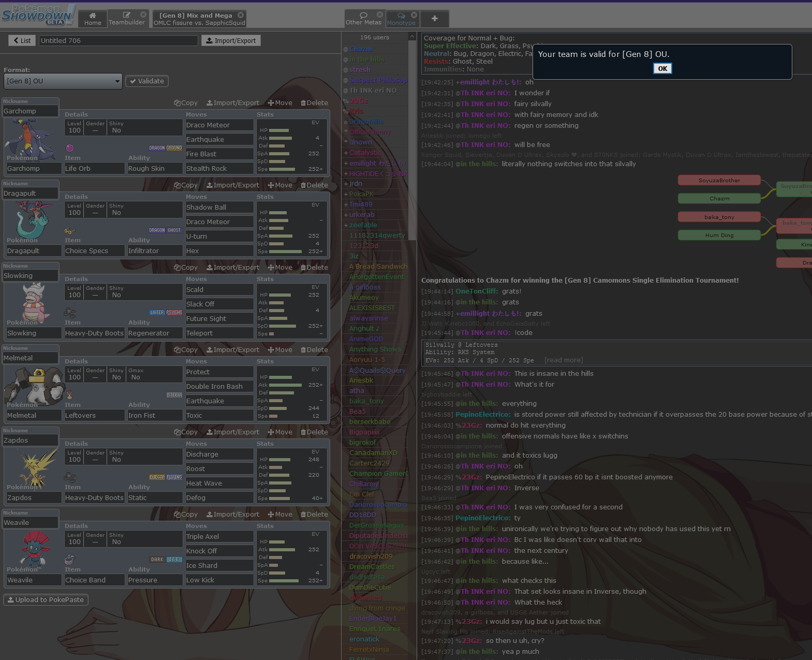Click the user list scrollbar

click(x=412, y=140)
